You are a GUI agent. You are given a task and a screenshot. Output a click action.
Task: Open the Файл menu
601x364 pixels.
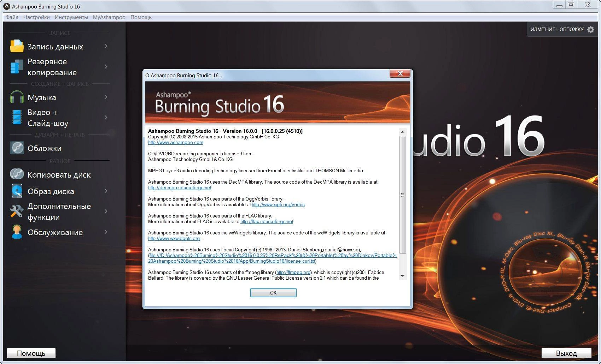pyautogui.click(x=12, y=17)
